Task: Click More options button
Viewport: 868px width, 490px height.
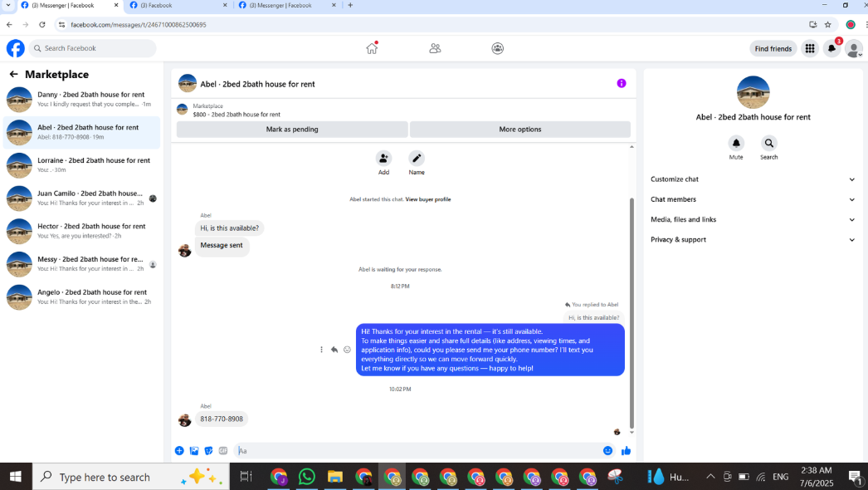Action: click(x=519, y=130)
